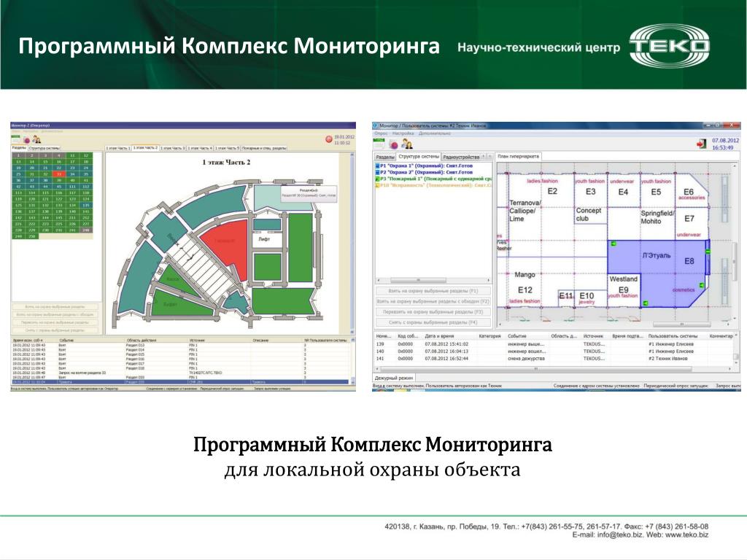Click the E4 shop on hypermarket plan

(623, 192)
